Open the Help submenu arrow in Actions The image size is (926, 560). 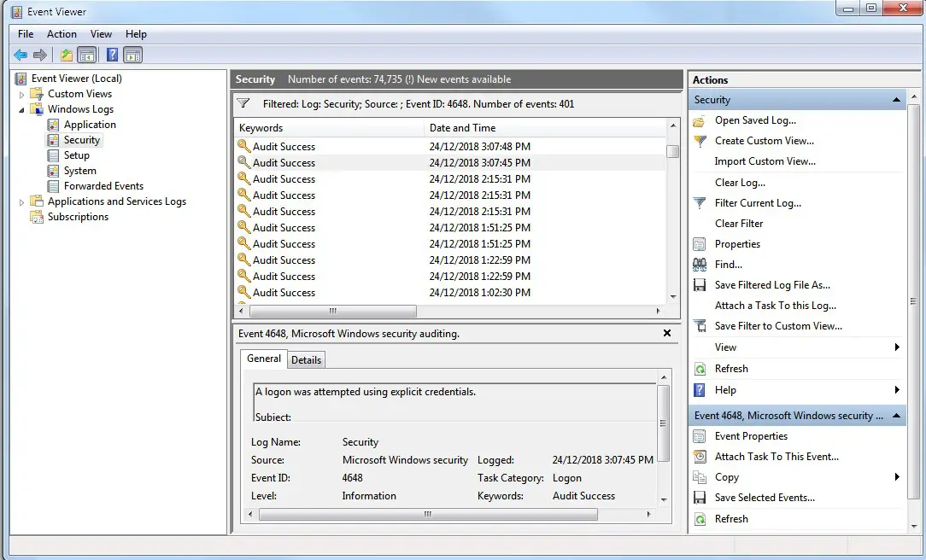(896, 389)
